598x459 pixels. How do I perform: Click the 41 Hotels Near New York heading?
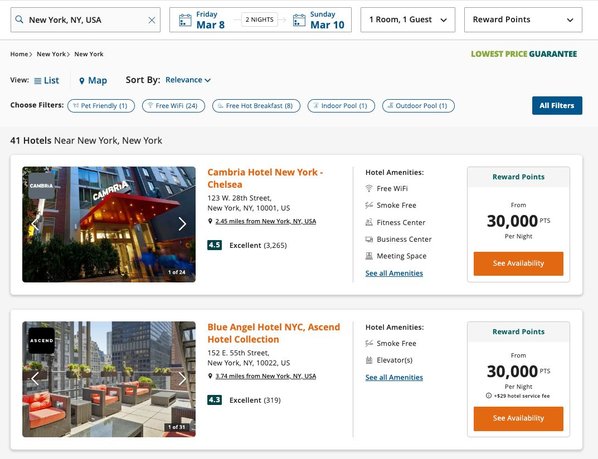pyautogui.click(x=86, y=141)
